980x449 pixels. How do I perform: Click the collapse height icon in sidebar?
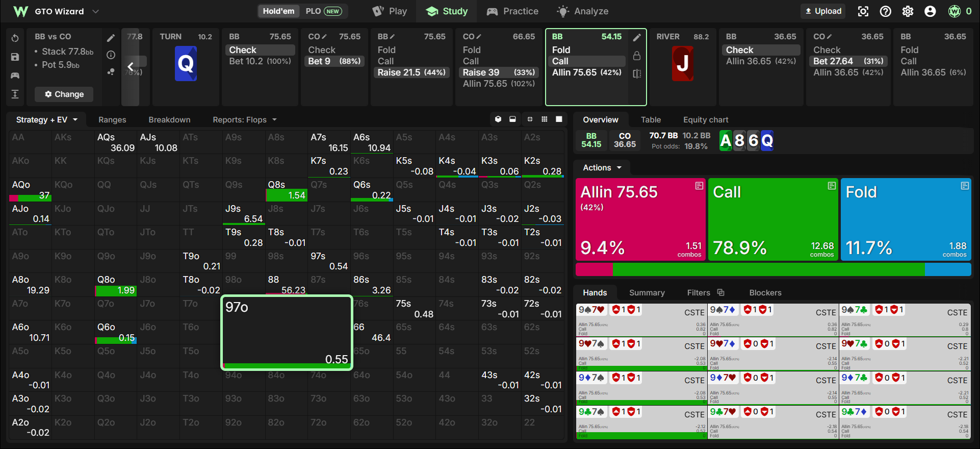click(15, 94)
